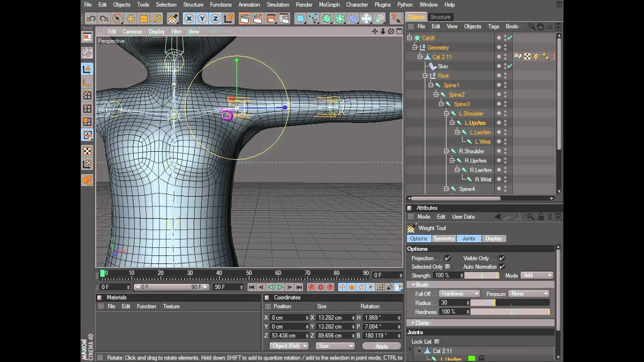Viewport: 644px width, 362px height.
Task: Open the Mode dropdown showing Add
Action: tap(537, 276)
